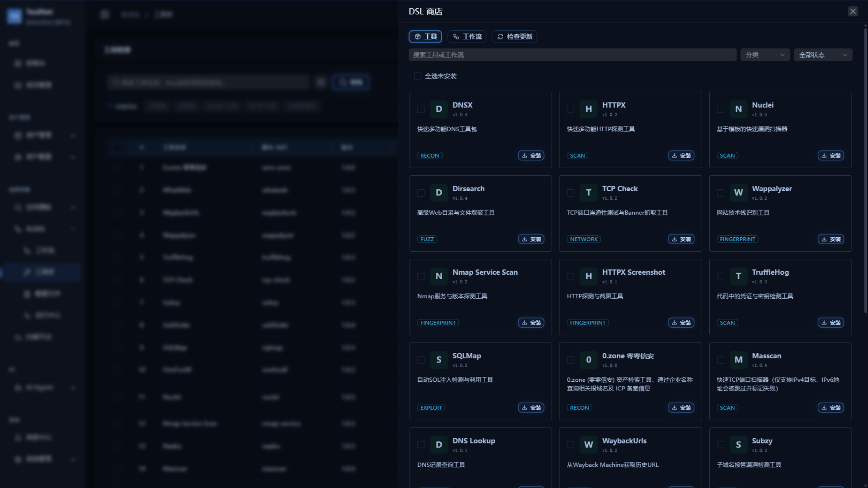Image resolution: width=868 pixels, height=488 pixels.
Task: Focus the 搜索工具或工作流 search field
Action: click(573, 55)
